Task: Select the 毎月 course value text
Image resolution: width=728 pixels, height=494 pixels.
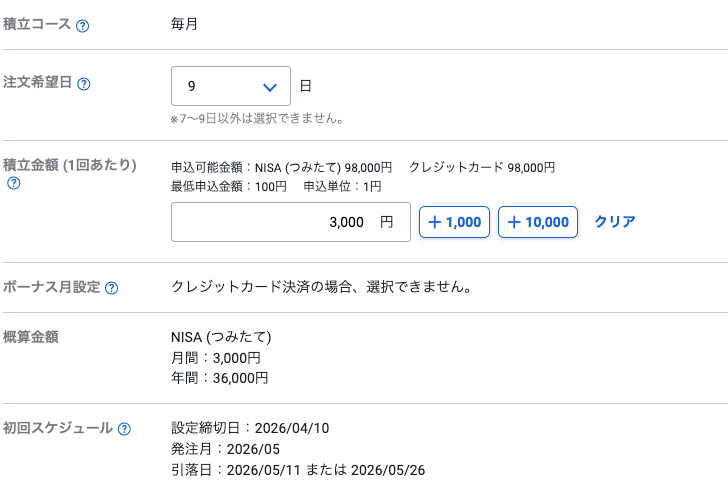Action: tap(184, 24)
